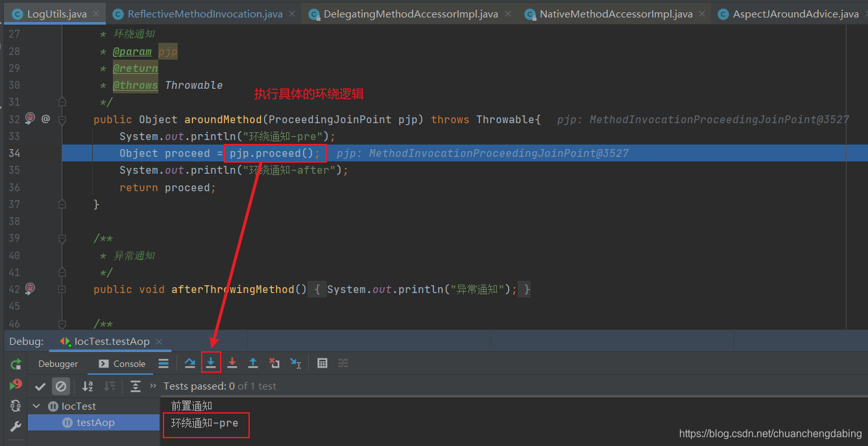Viewport: 868px width, 446px height.
Task: Click the @ gutter icon on line 32
Action: coord(45,119)
